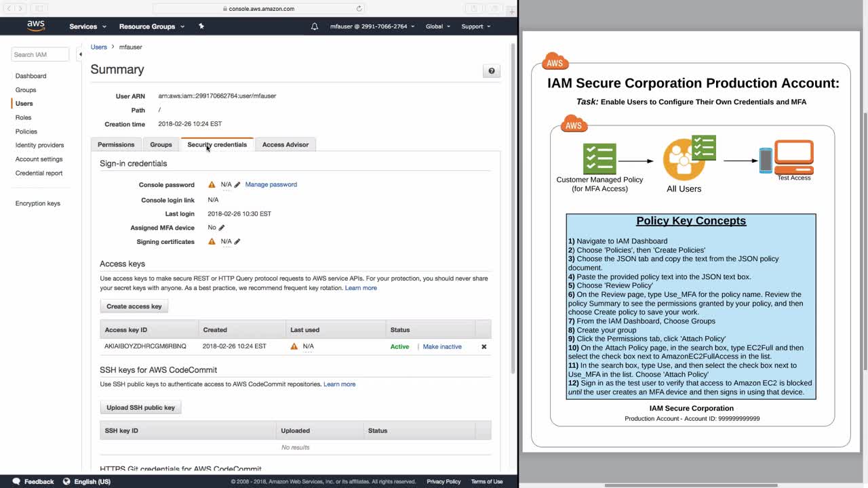This screenshot has height=488, width=868.
Task: Open Credential report in sidebar
Action: click(x=39, y=173)
